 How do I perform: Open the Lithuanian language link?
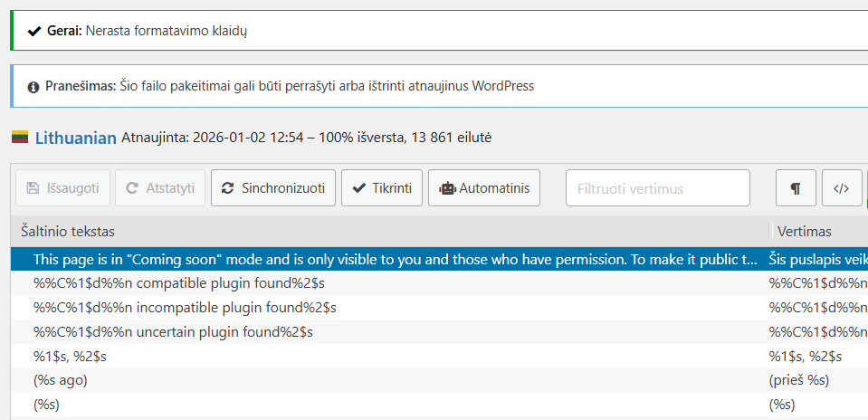coord(76,138)
